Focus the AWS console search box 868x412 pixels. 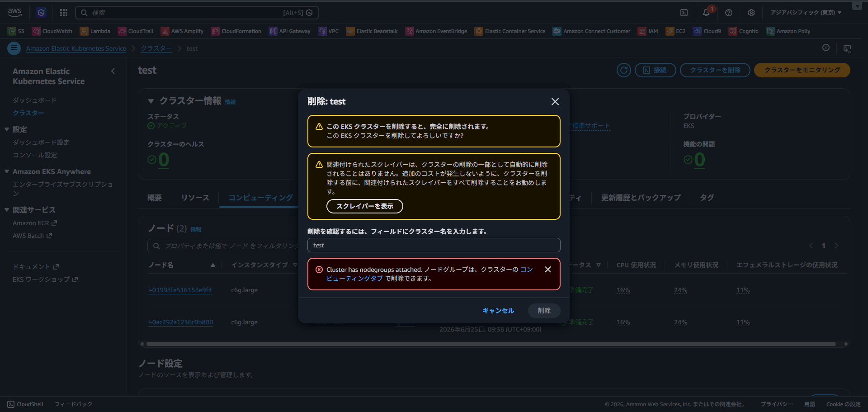pyautogui.click(x=197, y=13)
